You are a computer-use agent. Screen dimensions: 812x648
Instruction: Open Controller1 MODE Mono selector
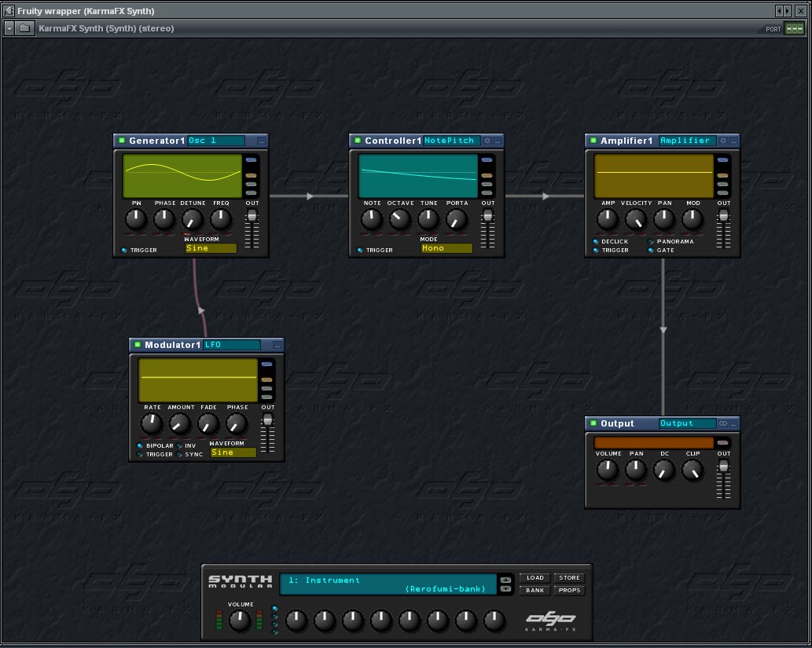pyautogui.click(x=446, y=248)
